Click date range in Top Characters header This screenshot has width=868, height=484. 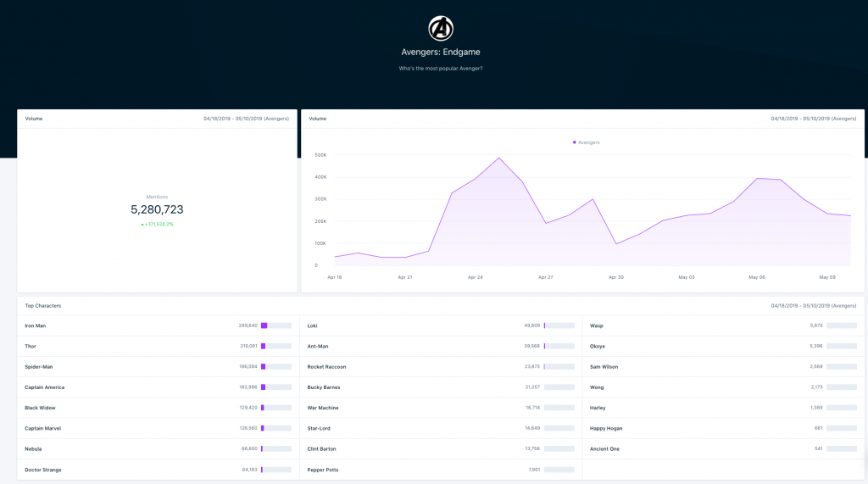click(x=814, y=306)
